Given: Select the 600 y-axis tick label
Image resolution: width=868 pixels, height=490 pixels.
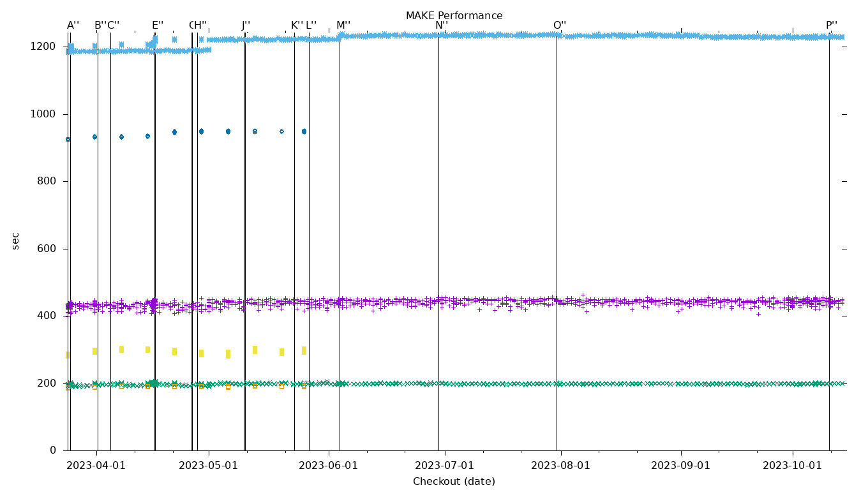Looking at the screenshot, I should pyautogui.click(x=47, y=249).
